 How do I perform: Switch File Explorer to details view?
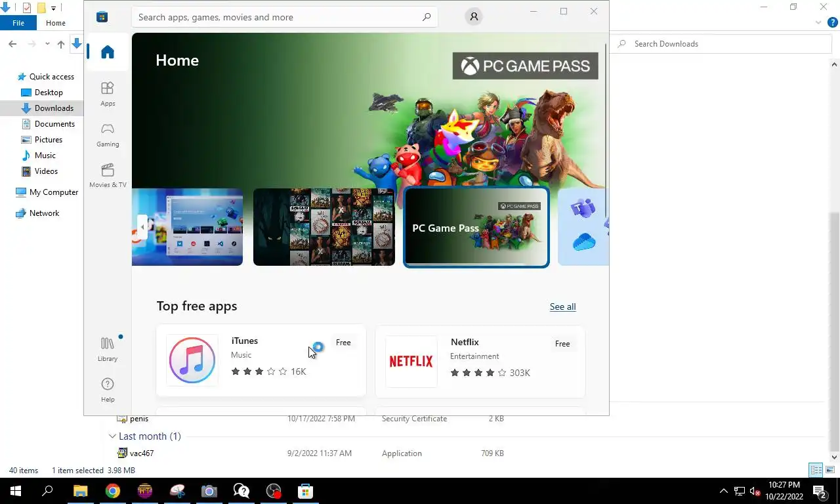(816, 470)
